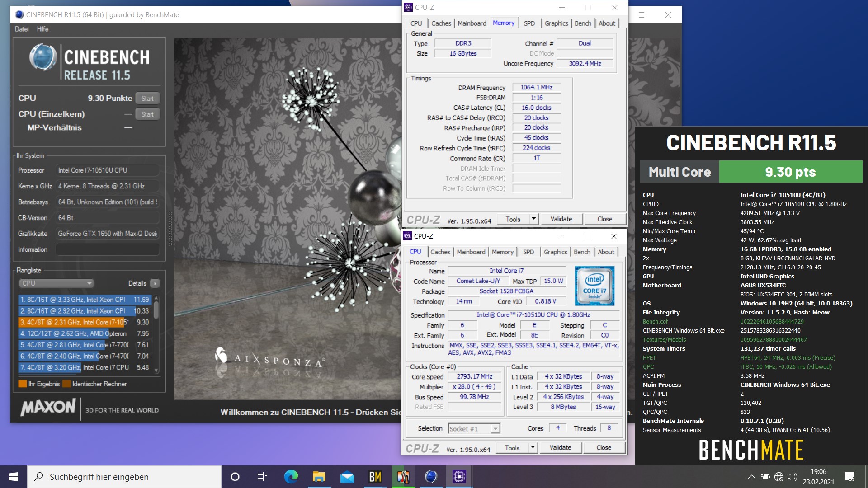Click Tools button in lower CPU-Z
Viewport: 868px width, 488px height.
512,448
